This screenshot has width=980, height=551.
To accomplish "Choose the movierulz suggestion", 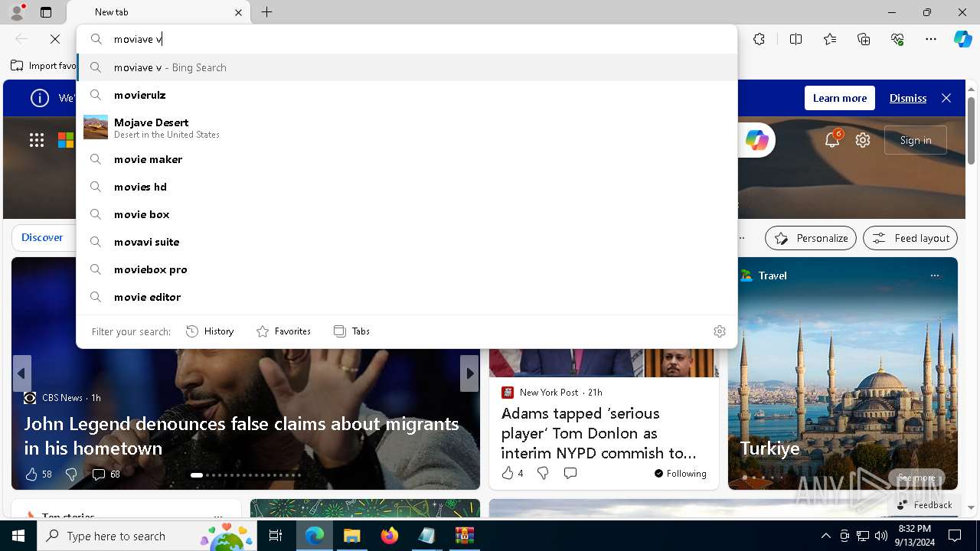I will point(407,95).
